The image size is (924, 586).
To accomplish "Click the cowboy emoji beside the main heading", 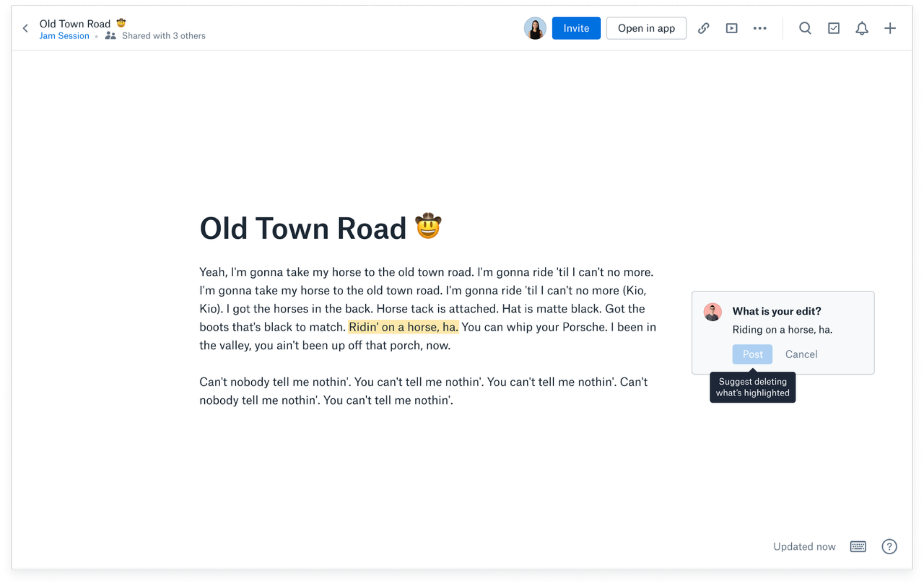I will click(428, 226).
